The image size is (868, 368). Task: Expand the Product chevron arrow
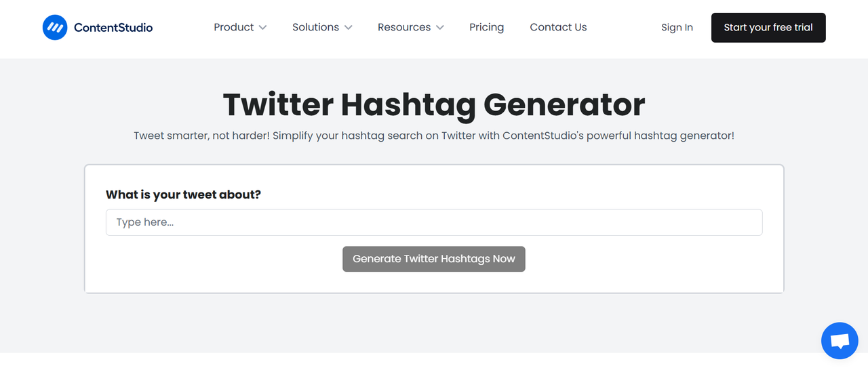[263, 28]
